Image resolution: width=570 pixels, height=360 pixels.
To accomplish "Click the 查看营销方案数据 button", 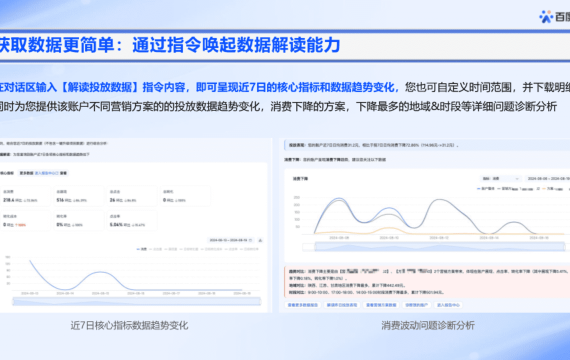I will click(381, 305).
